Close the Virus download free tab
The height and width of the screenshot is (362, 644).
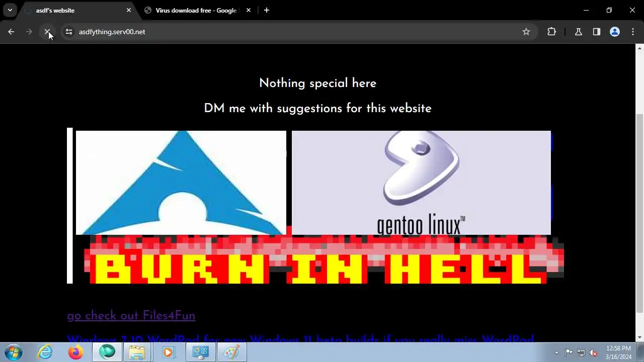coord(249,10)
